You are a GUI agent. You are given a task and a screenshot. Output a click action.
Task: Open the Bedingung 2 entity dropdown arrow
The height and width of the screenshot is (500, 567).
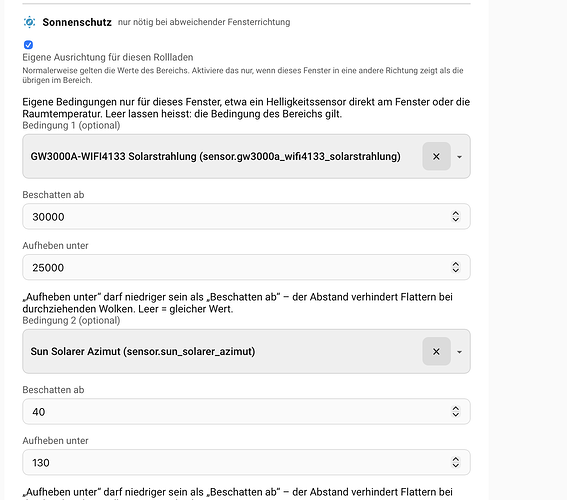[459, 352]
